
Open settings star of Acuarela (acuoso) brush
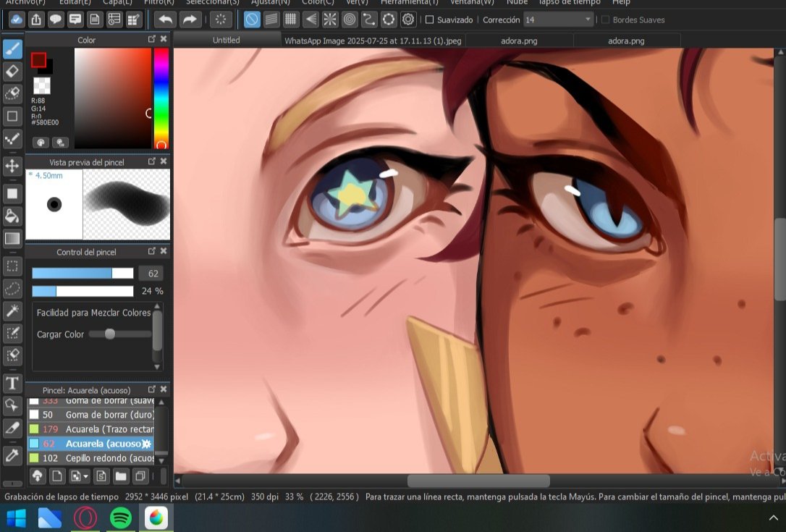[146, 444]
